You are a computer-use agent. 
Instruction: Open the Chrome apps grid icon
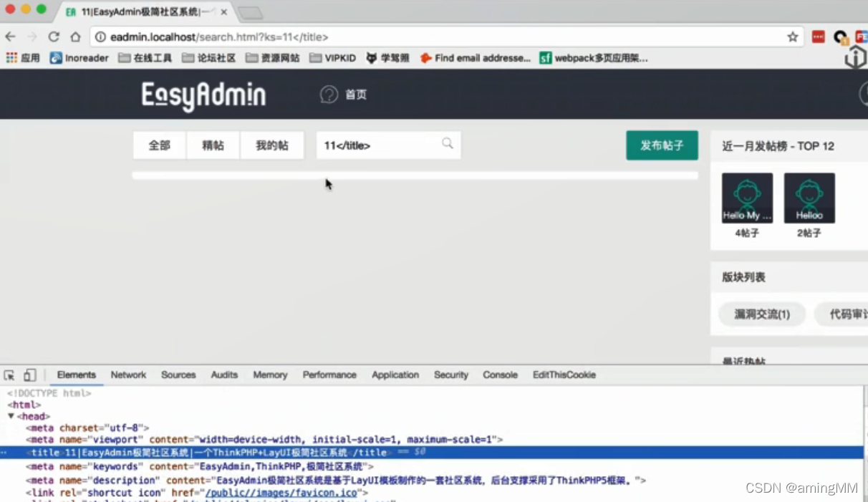point(11,57)
